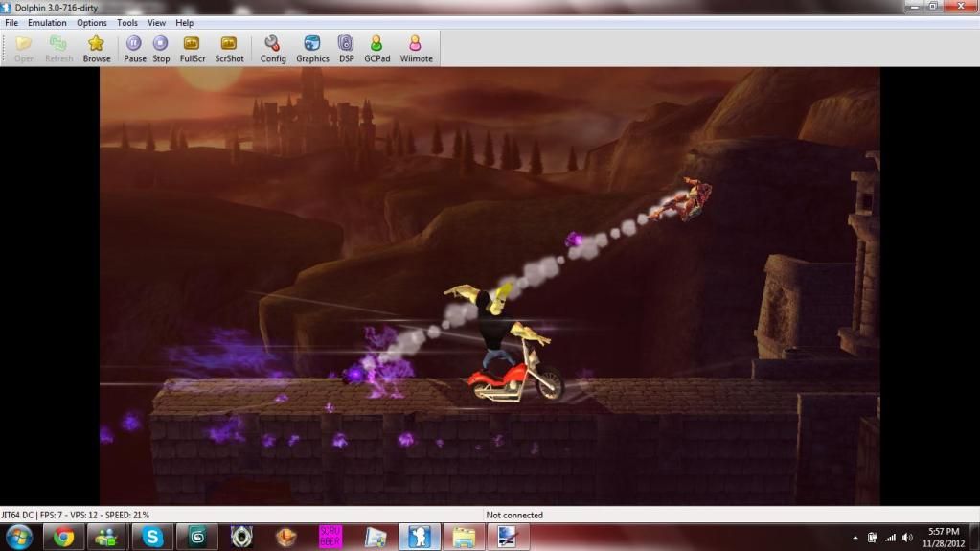
Task: Click the volume speaker tray icon
Action: click(907, 538)
